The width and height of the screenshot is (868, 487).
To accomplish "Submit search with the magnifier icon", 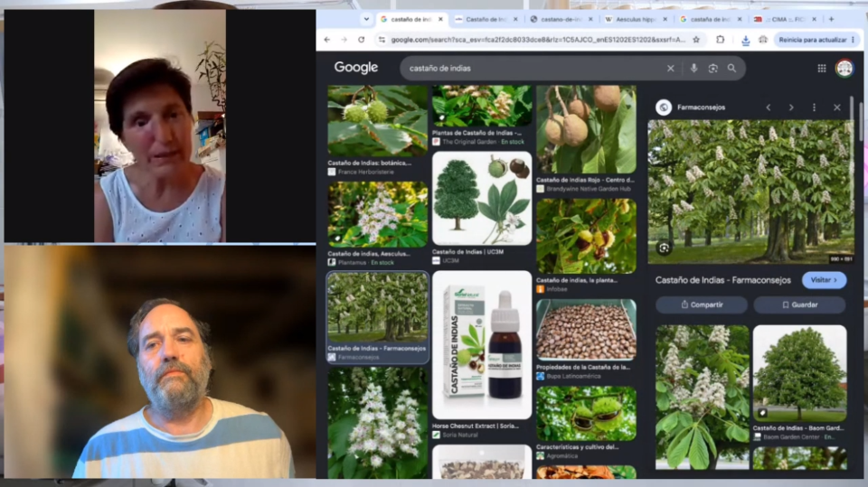I will click(x=731, y=69).
